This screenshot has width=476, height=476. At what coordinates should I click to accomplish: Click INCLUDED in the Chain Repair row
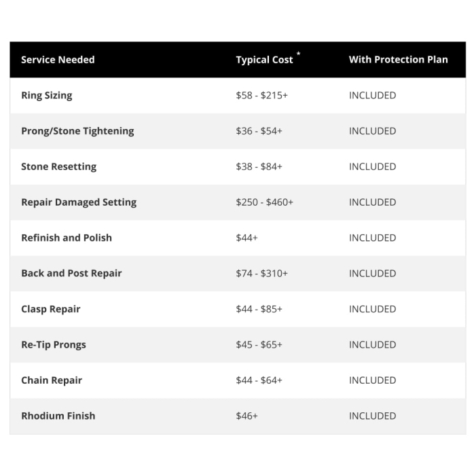(373, 380)
